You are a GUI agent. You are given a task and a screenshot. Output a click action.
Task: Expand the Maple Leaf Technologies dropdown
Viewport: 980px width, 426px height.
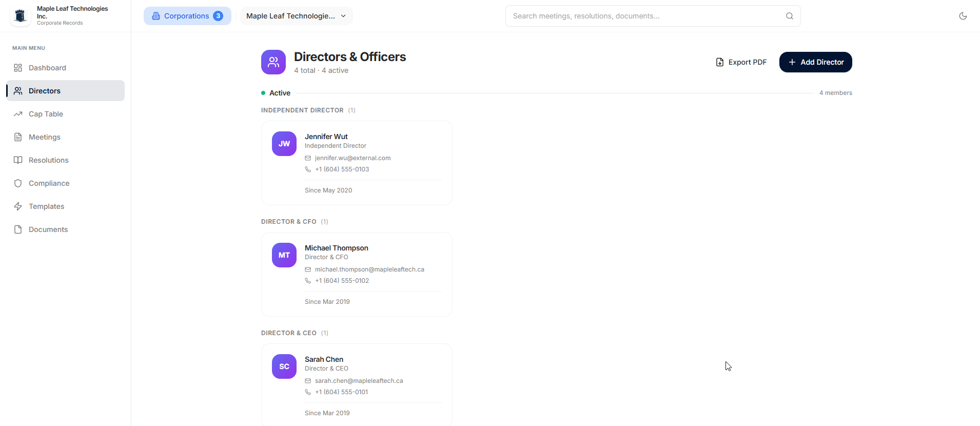pos(296,16)
